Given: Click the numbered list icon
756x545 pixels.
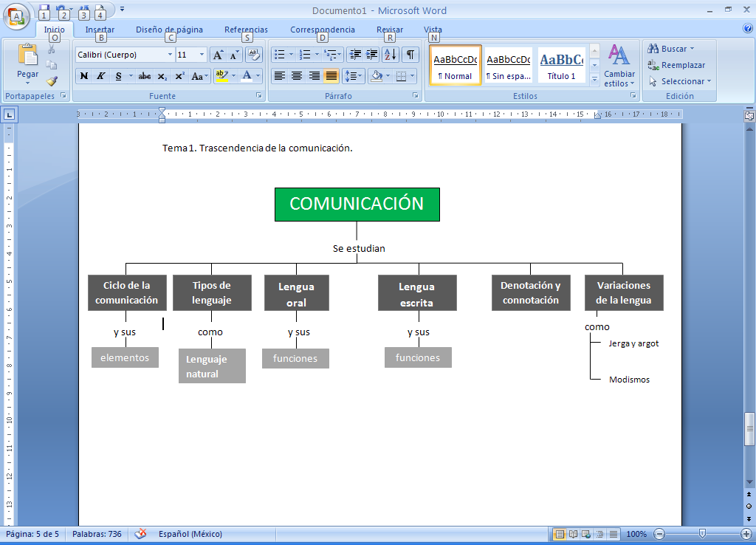Looking at the screenshot, I should 305,55.
